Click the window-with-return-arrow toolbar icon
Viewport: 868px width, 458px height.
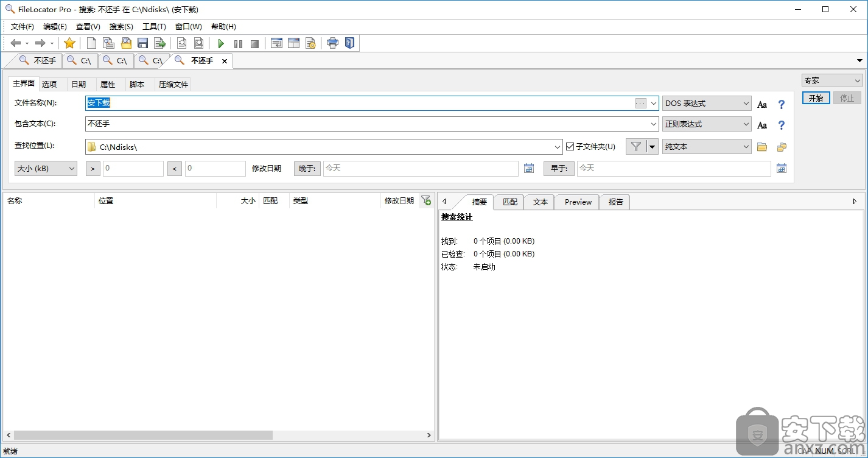(x=276, y=43)
